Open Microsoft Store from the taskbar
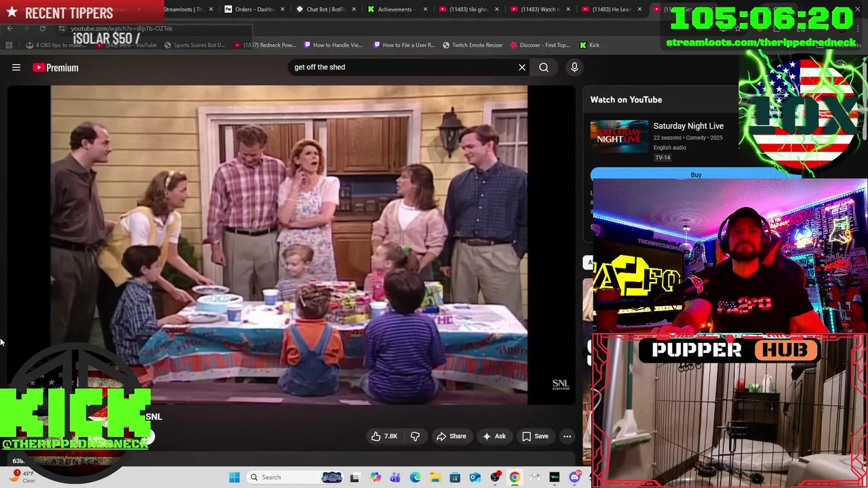 click(x=455, y=477)
